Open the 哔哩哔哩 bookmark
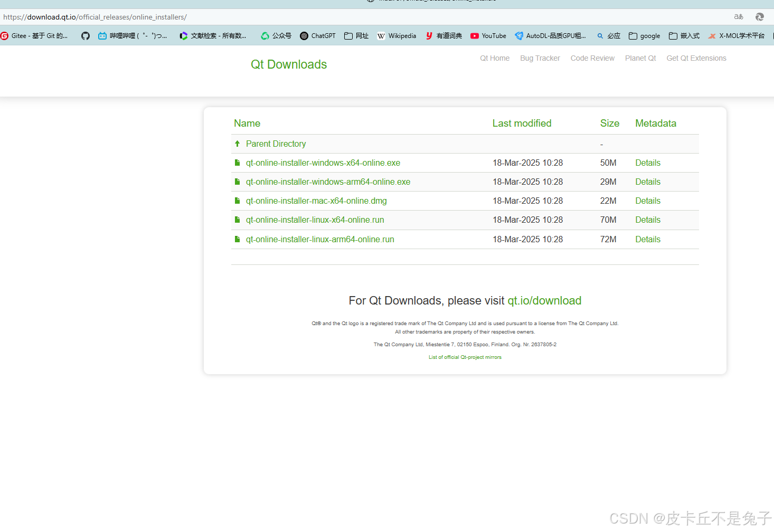The image size is (774, 532). click(133, 36)
